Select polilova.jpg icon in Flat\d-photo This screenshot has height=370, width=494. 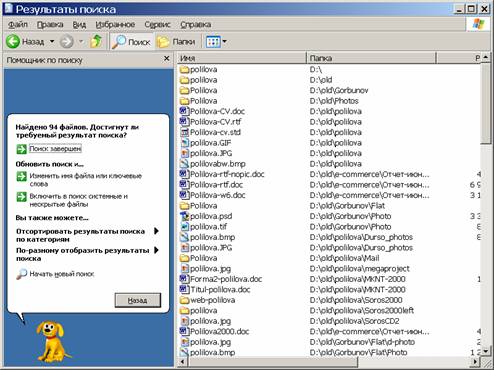(184, 342)
